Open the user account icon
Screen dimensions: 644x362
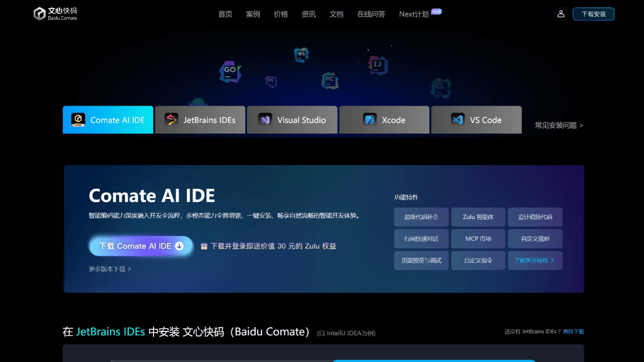561,13
